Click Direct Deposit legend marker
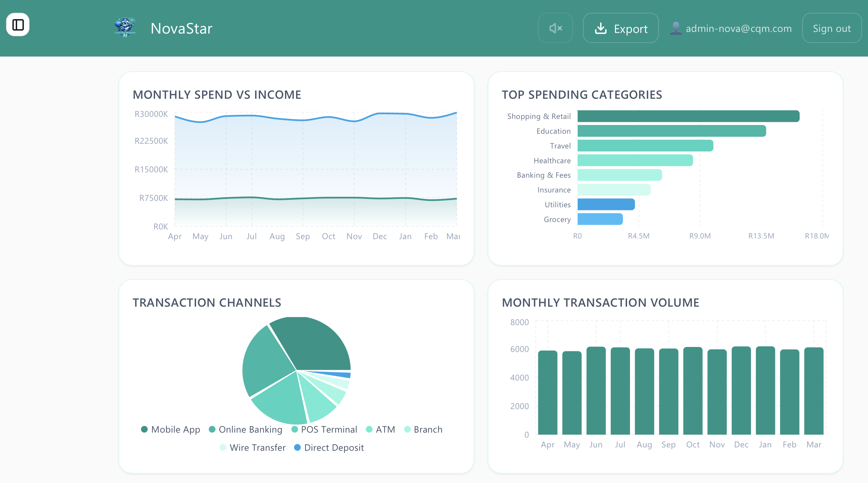 point(297,448)
